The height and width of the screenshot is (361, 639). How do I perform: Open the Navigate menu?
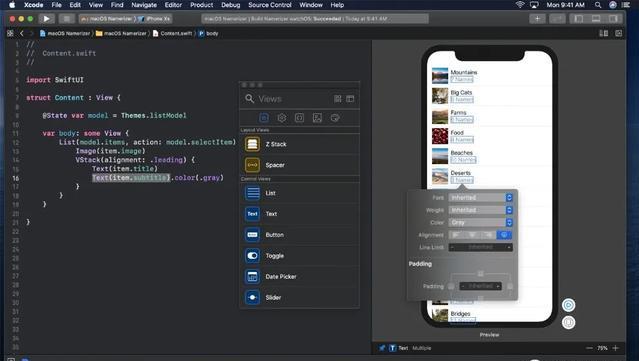144,5
